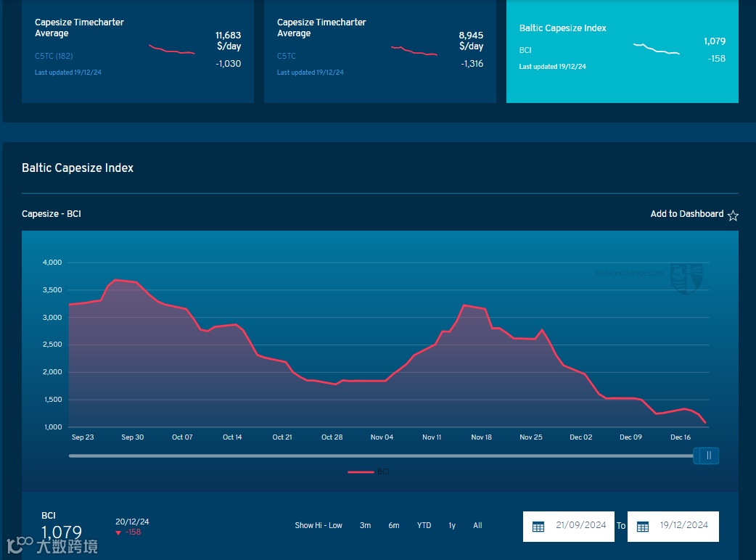The image size is (756, 560).
Task: Open the start date calendar icon
Action: tap(538, 526)
